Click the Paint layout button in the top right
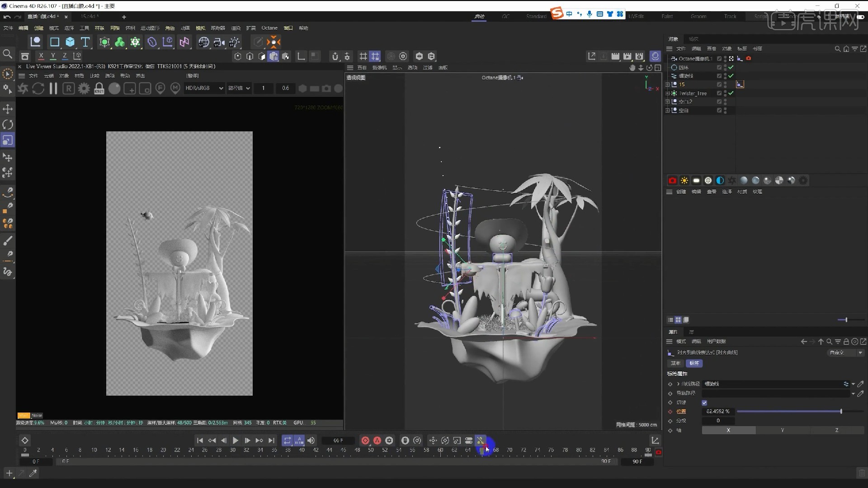Screen dimensions: 868x488 (667, 16)
